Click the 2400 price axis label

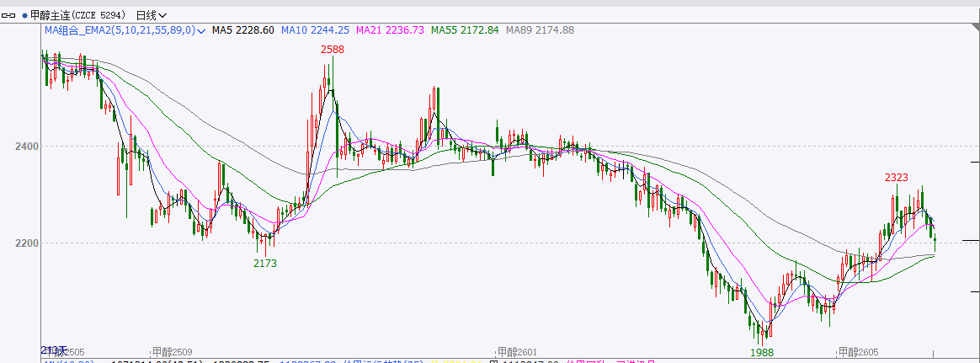[27, 147]
